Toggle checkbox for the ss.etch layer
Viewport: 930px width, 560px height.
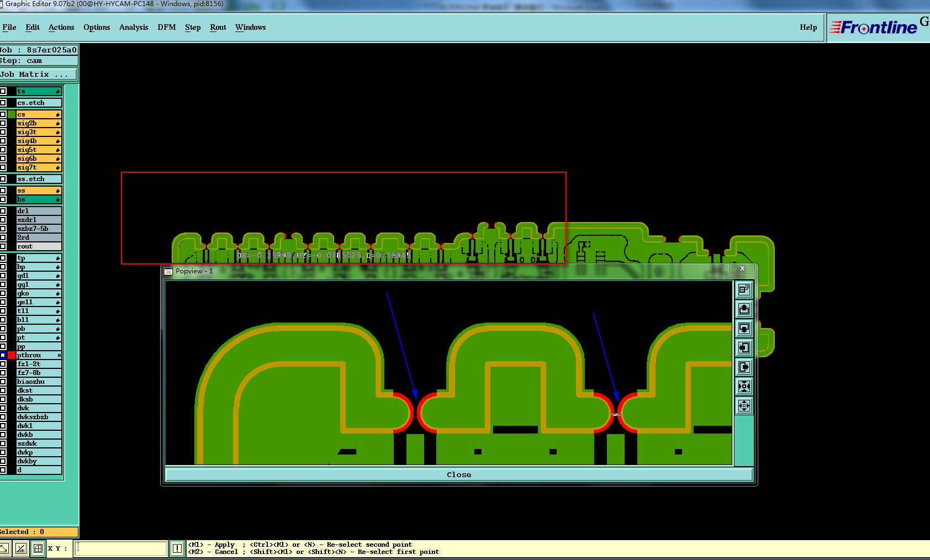(x=3, y=179)
